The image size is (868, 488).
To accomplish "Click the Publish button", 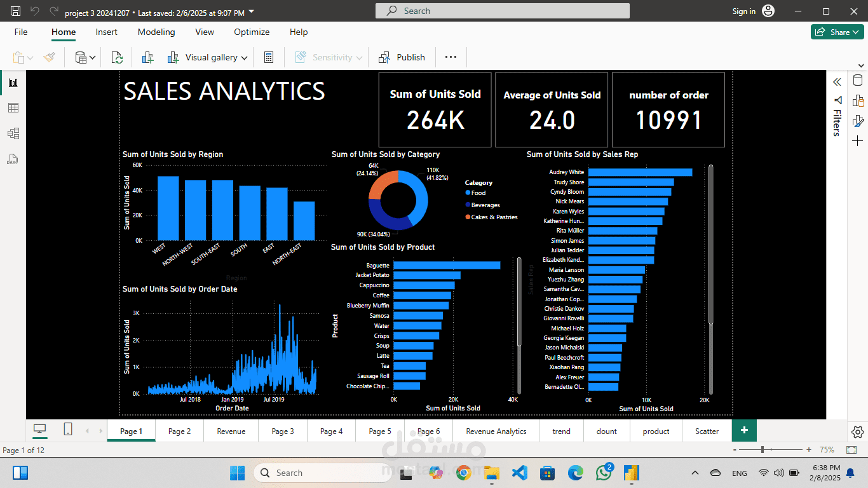I will tap(402, 57).
